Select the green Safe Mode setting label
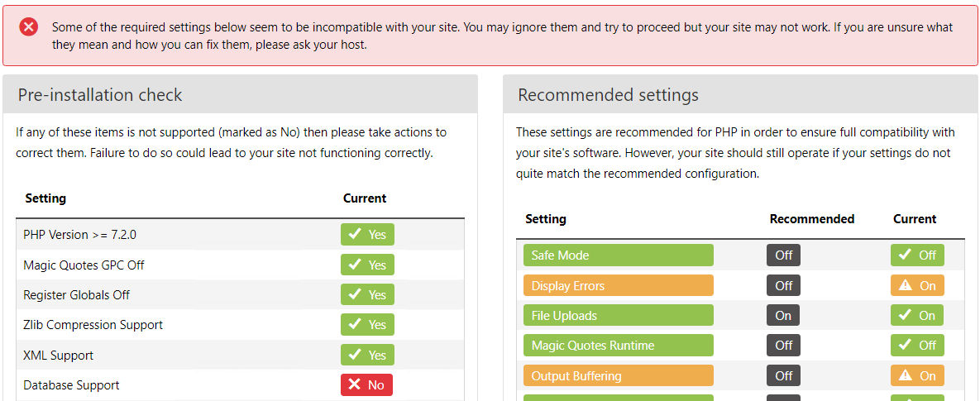Screen dimensions: 980x401 coord(618,255)
